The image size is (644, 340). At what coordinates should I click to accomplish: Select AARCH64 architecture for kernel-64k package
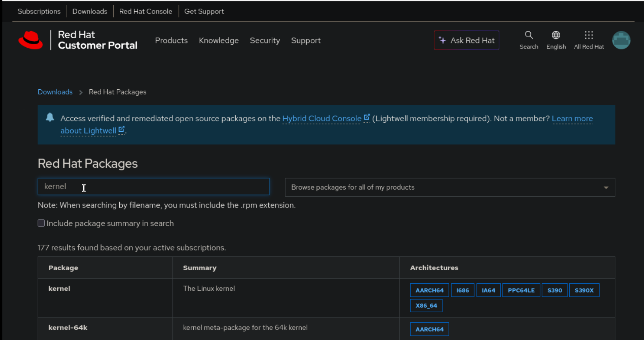429,329
